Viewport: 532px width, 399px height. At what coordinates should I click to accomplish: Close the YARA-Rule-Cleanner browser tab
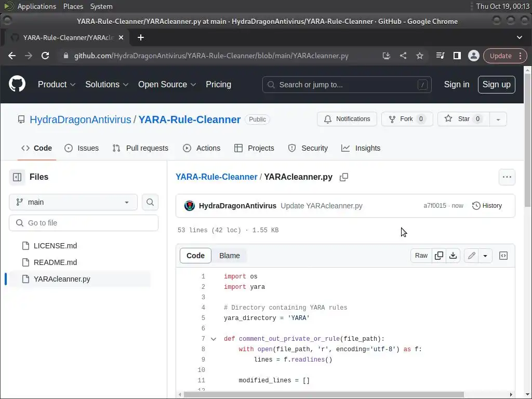(121, 37)
